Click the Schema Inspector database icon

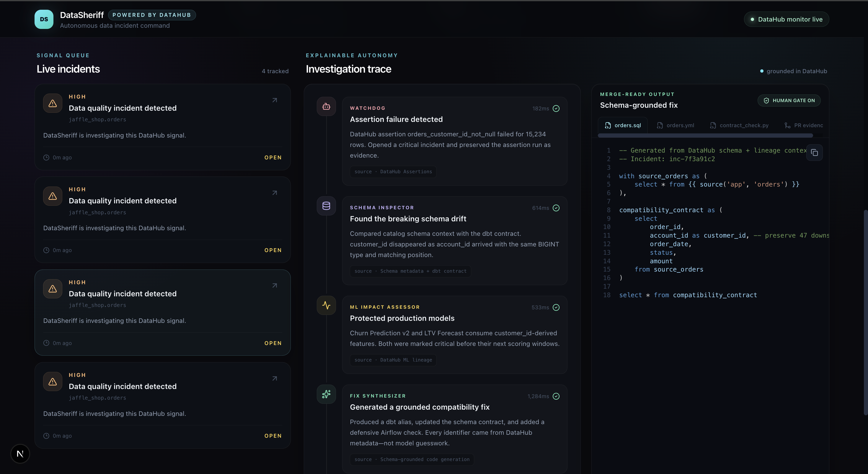(326, 206)
